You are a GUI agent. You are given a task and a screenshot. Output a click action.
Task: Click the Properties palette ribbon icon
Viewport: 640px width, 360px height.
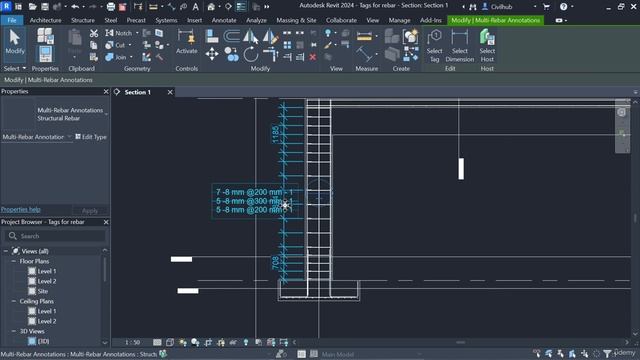(45, 54)
